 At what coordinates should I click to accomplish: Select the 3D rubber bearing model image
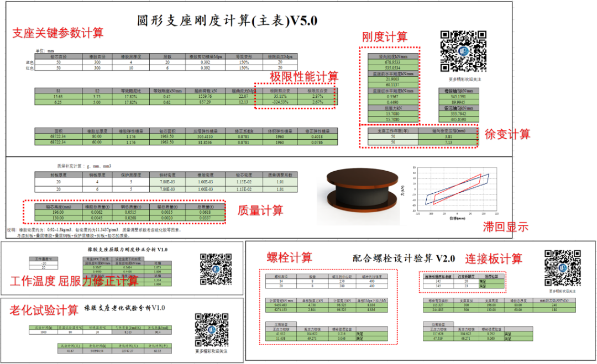tap(363, 189)
